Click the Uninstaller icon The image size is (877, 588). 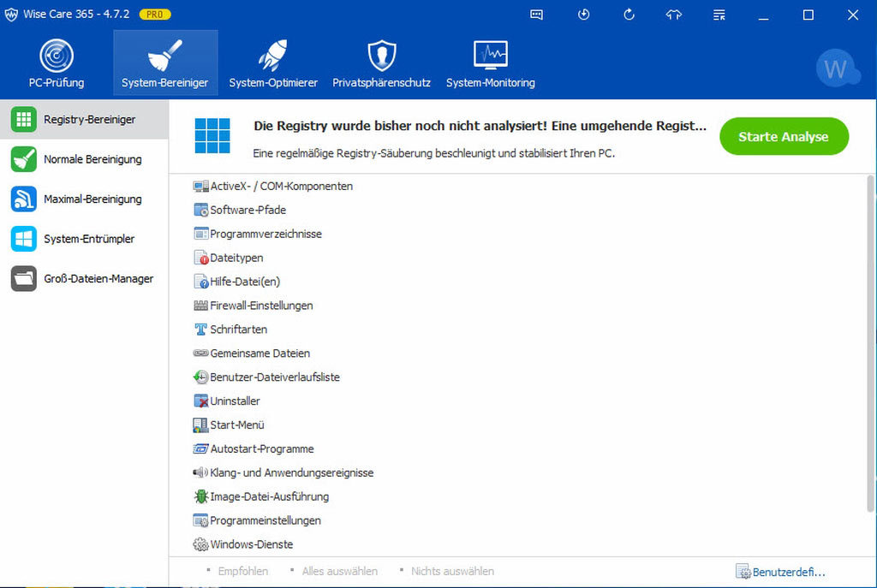point(200,401)
